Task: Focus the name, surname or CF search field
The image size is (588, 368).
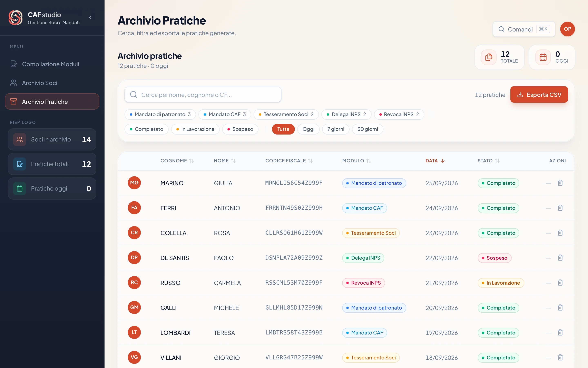Action: pos(203,94)
